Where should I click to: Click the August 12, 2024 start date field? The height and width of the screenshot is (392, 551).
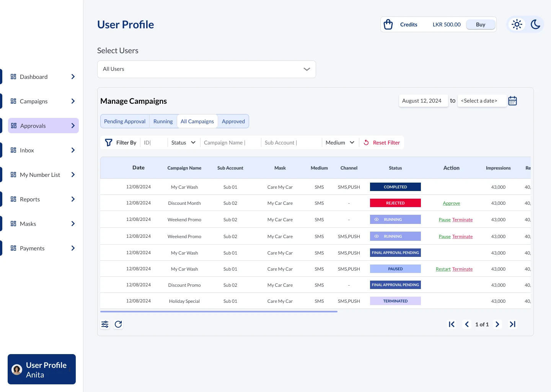pyautogui.click(x=423, y=101)
